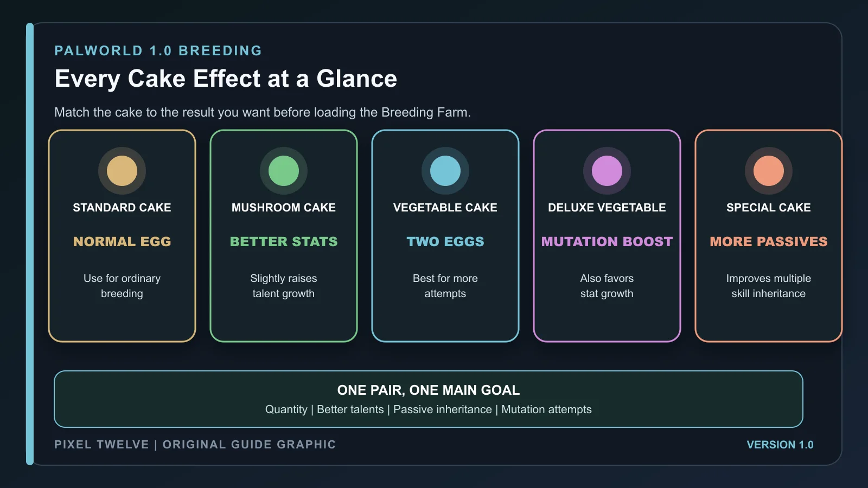Click the Every Cake Effect at a Glance title

pos(226,79)
